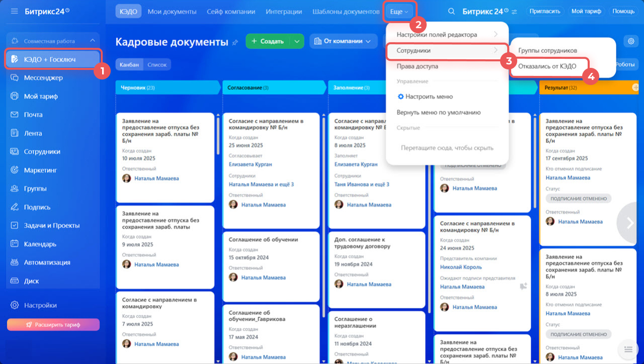Click the КЭДО + Госключ sidebar icon
Viewport: 644px width, 364px height.
coord(15,59)
